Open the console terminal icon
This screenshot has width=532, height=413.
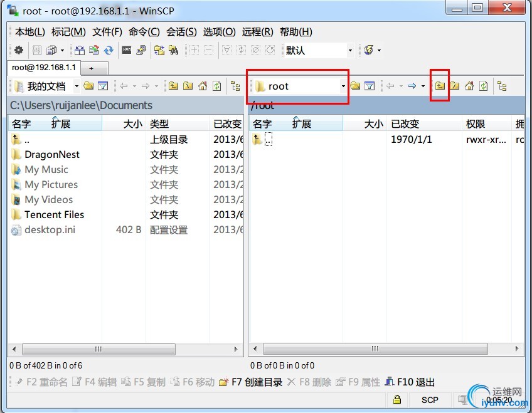(x=127, y=50)
